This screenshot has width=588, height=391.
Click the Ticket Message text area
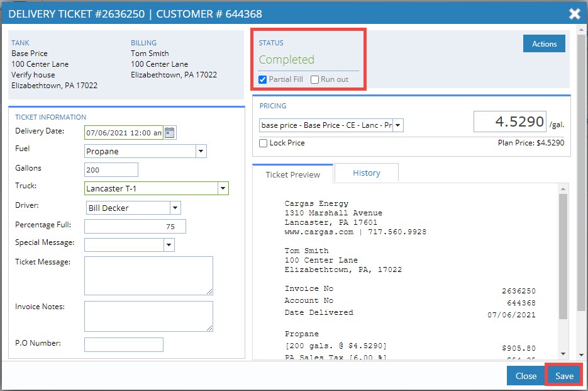[x=148, y=276]
